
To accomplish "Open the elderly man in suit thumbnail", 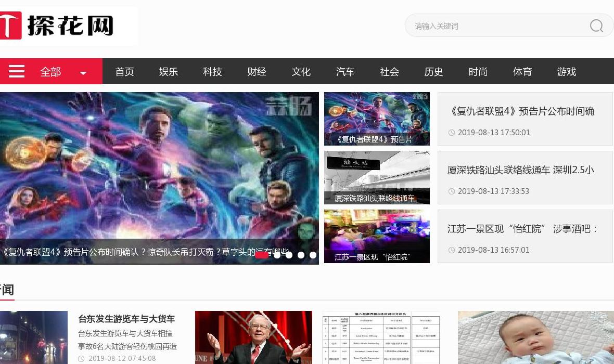I will click(254, 337).
